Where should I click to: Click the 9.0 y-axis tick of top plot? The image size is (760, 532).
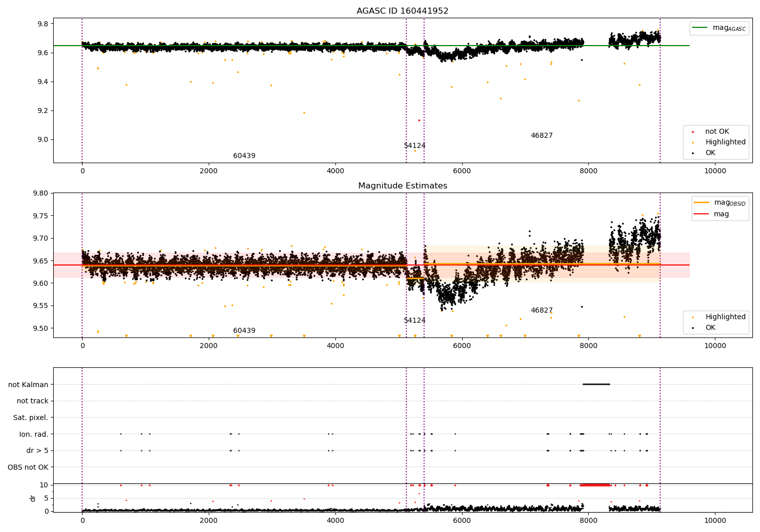point(43,140)
